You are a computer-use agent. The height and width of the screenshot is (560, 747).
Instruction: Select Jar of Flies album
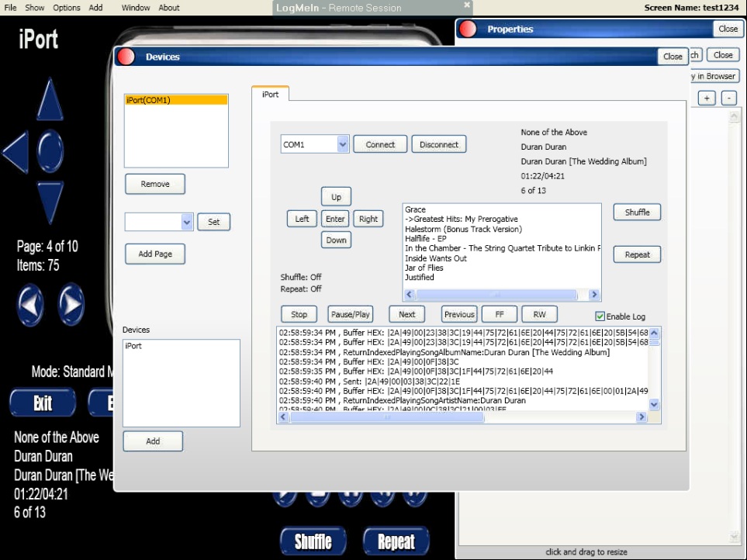[424, 268]
